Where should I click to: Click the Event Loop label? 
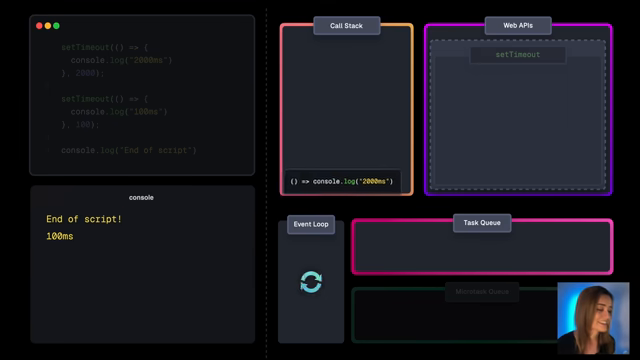(x=311, y=224)
